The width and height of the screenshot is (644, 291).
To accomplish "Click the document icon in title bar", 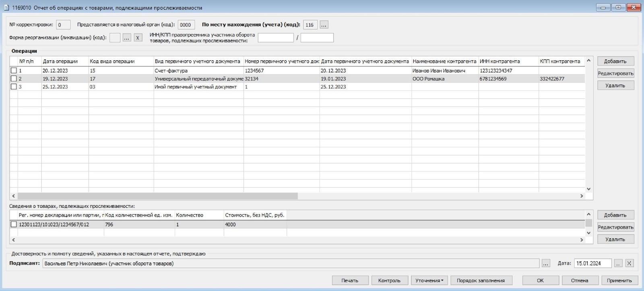I will tap(6, 8).
